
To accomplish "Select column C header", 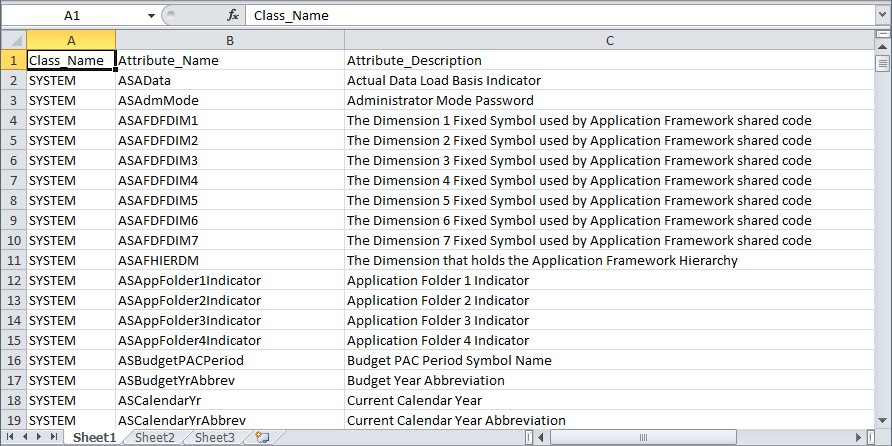I will coord(609,40).
